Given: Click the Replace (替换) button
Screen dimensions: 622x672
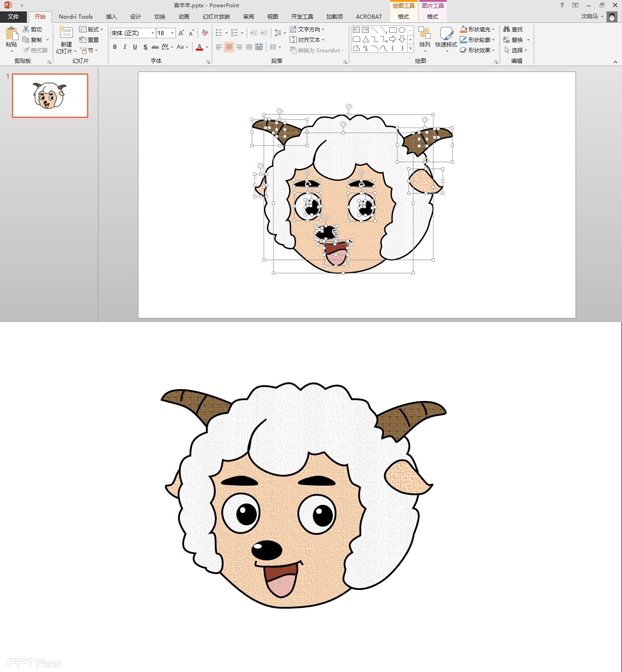Looking at the screenshot, I should pyautogui.click(x=513, y=40).
